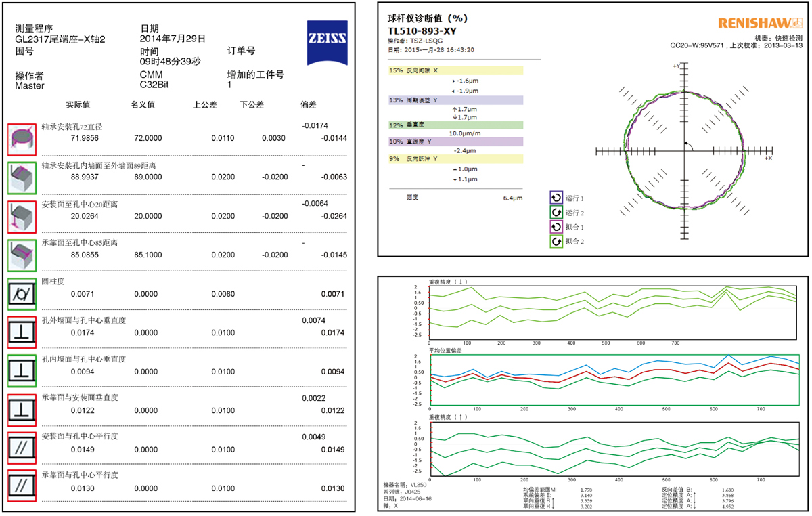Click the bearing hole 72 diameter icon
Viewport: 812px width, 516px height.
20,138
